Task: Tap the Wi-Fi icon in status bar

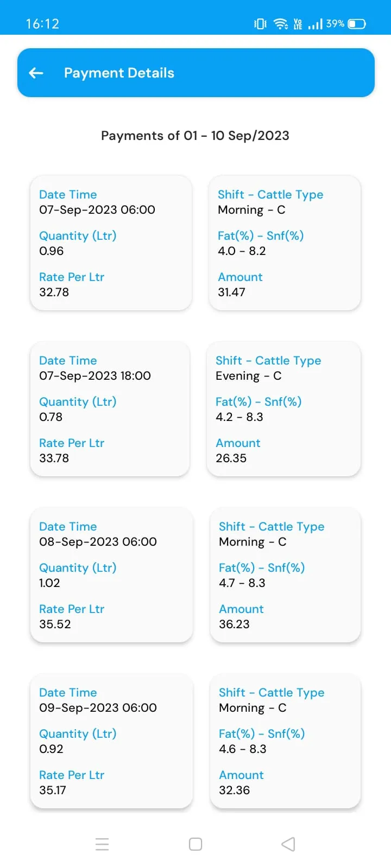Action: (x=280, y=24)
